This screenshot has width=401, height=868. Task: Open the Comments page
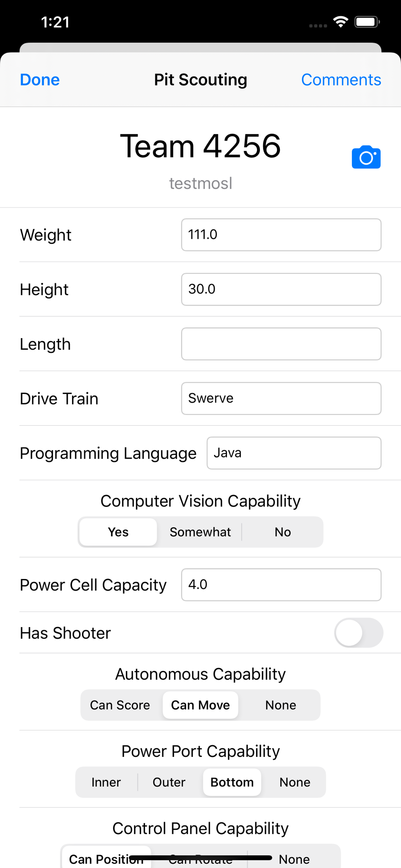click(341, 80)
